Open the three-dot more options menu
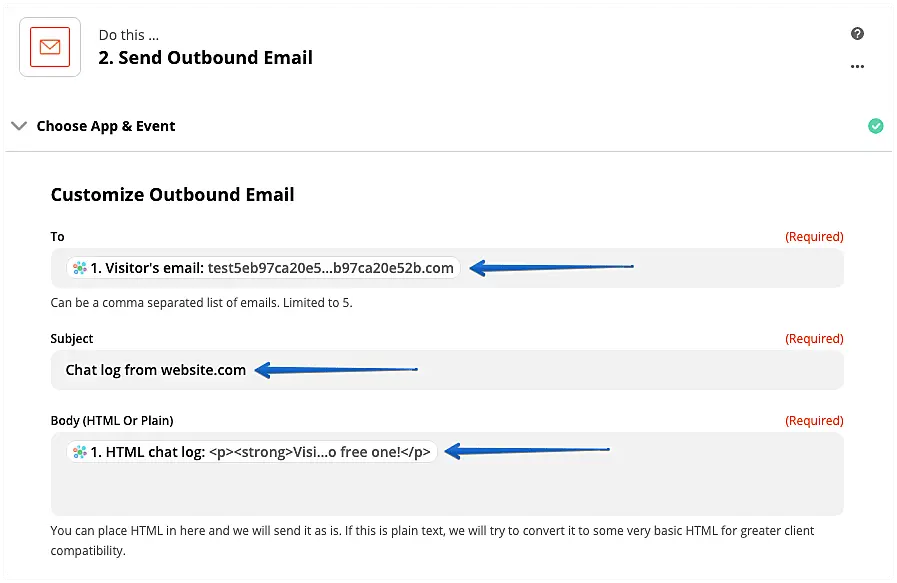Image resolution: width=897 pixels, height=583 pixels. [x=857, y=67]
